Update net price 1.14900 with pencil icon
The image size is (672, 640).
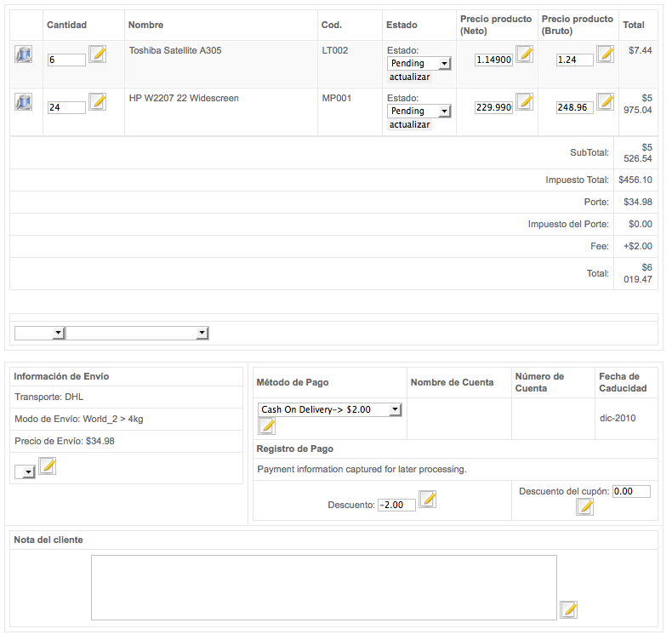click(525, 54)
